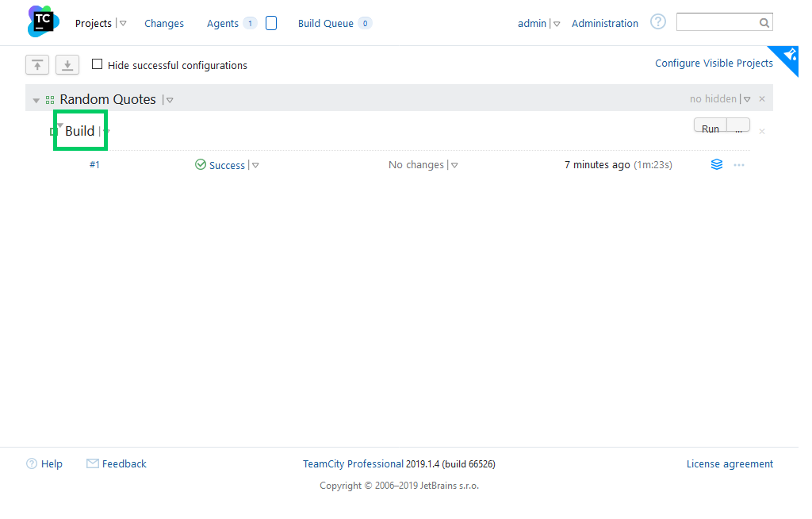Open build number #1
The image size is (812, 519).
(94, 164)
